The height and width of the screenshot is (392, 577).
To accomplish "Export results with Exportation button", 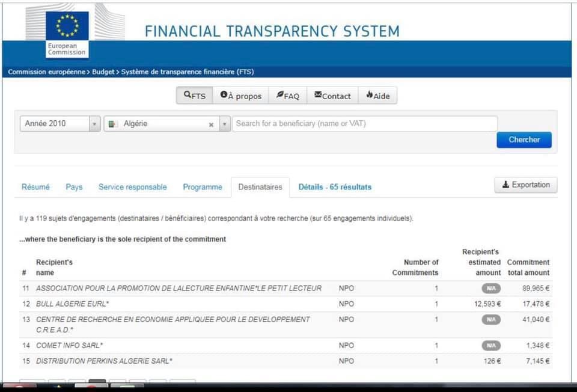I will click(526, 185).
